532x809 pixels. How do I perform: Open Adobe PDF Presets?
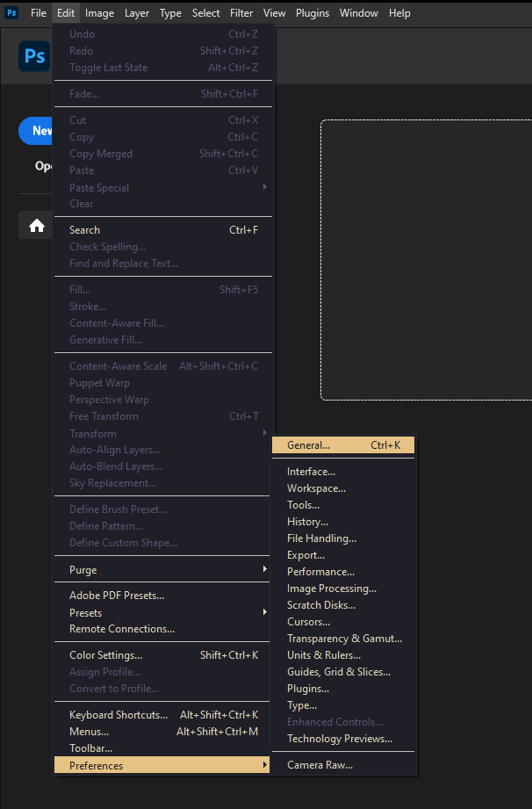click(163, 596)
